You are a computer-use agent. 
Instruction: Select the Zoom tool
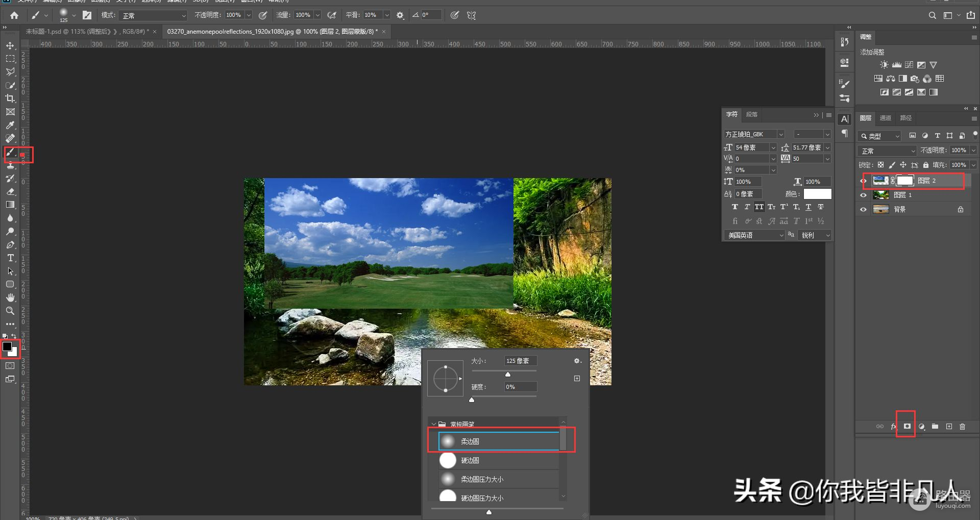[10, 311]
